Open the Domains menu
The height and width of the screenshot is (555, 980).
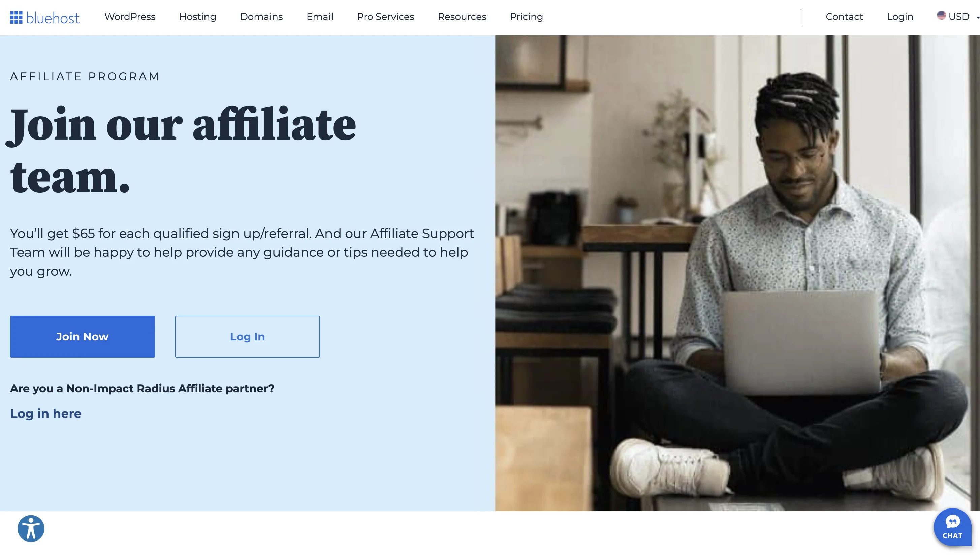click(x=261, y=17)
